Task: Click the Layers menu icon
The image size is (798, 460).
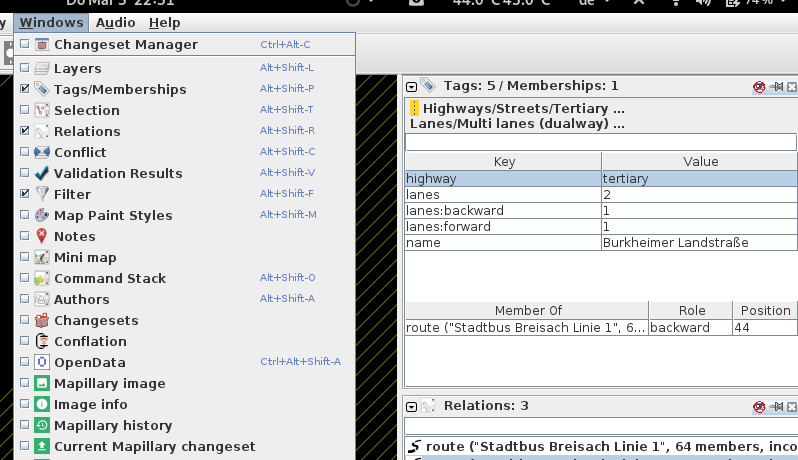Action: pyautogui.click(x=42, y=68)
